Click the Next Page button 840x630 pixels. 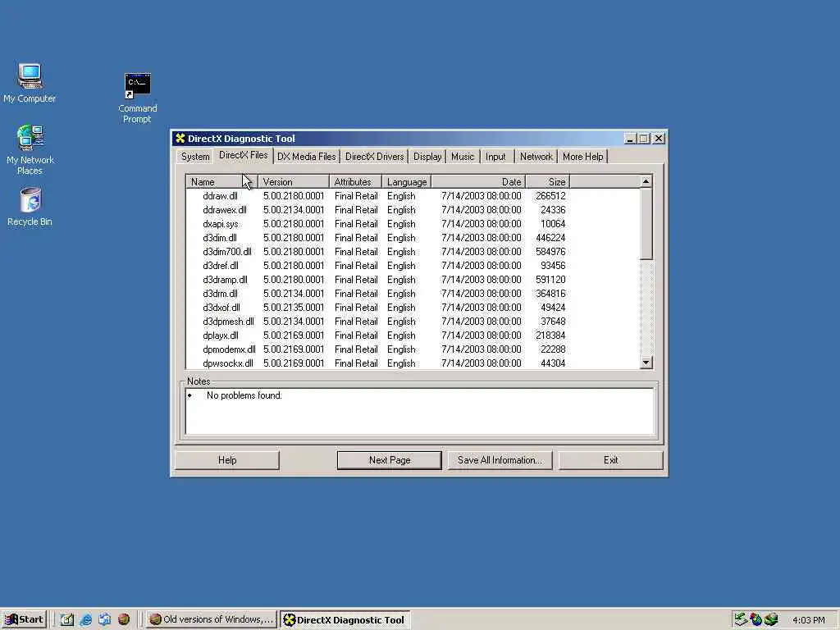point(390,460)
